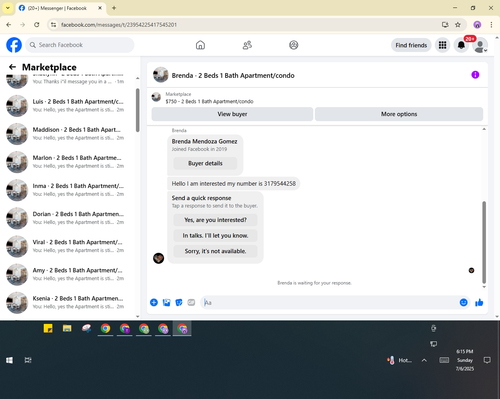Viewport: 500px width, 399px height.
Task: Open the emoji picker in message box
Action: pos(463,302)
